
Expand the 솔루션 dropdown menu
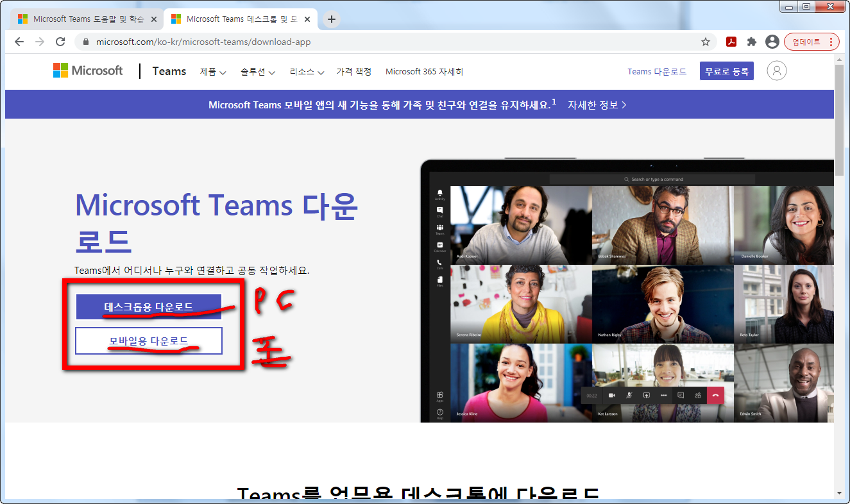pos(258,72)
